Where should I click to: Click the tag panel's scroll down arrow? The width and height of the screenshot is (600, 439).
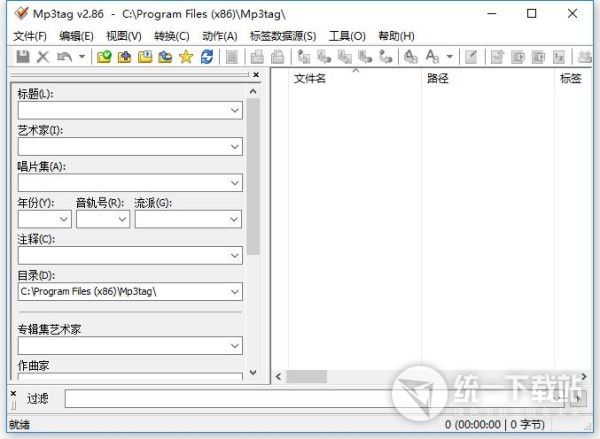[x=253, y=372]
